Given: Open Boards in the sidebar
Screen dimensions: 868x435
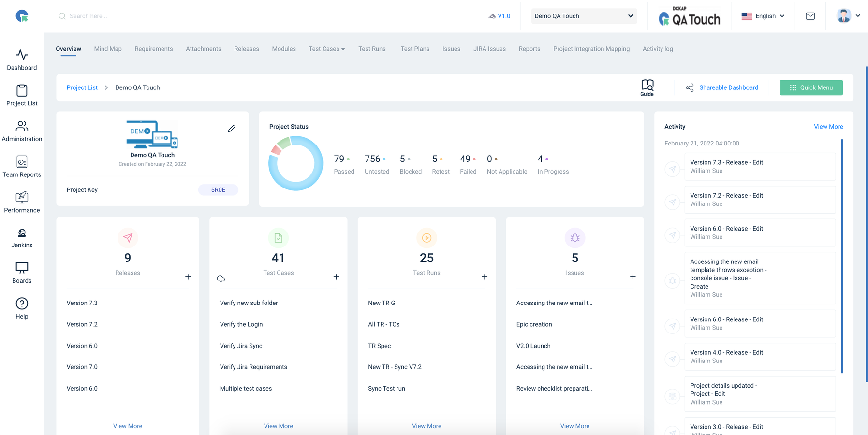Looking at the screenshot, I should point(22,273).
